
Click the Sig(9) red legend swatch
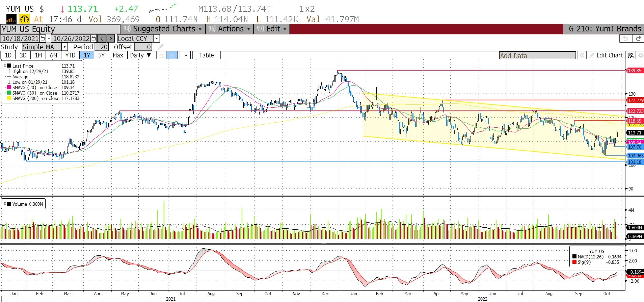(574, 262)
